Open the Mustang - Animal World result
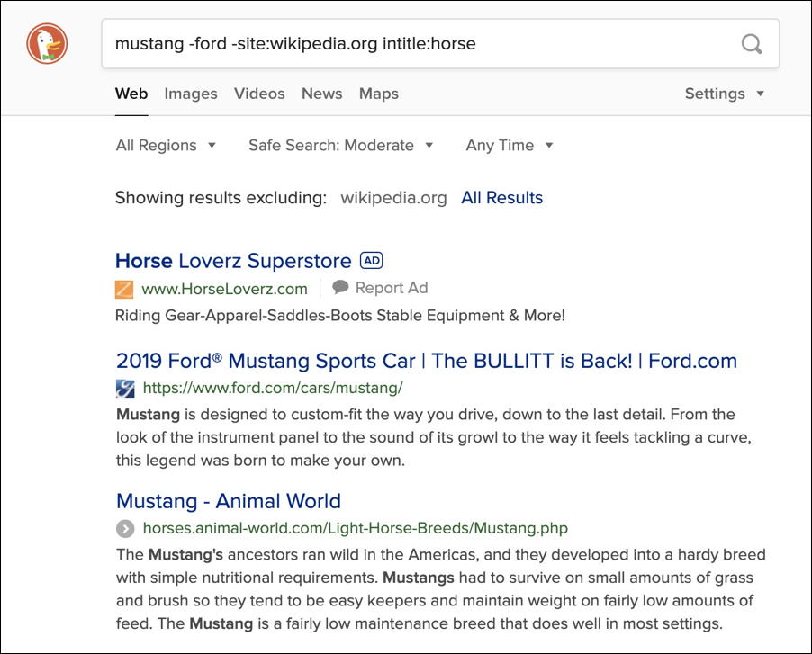Image resolution: width=812 pixels, height=654 pixels. pyautogui.click(x=229, y=501)
